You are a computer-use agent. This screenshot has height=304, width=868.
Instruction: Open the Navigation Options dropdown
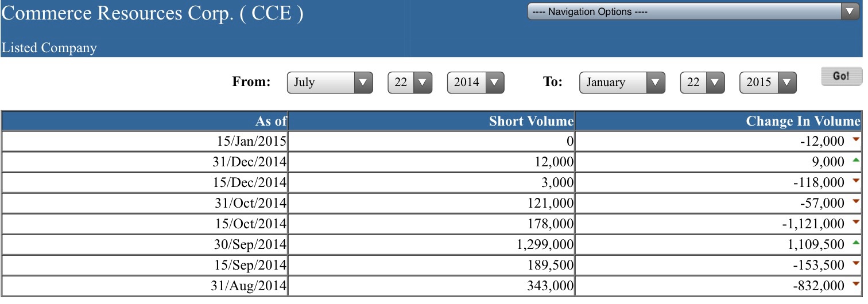(x=693, y=11)
